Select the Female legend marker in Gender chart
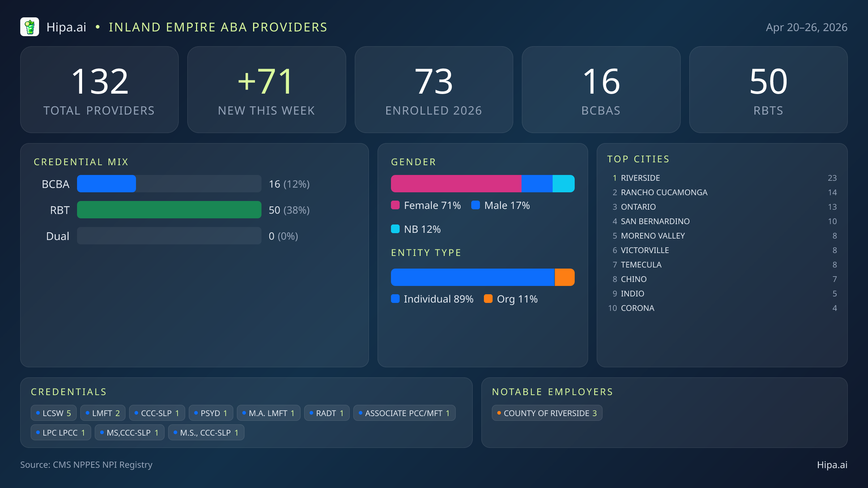This screenshot has width=868, height=488. coord(396,205)
